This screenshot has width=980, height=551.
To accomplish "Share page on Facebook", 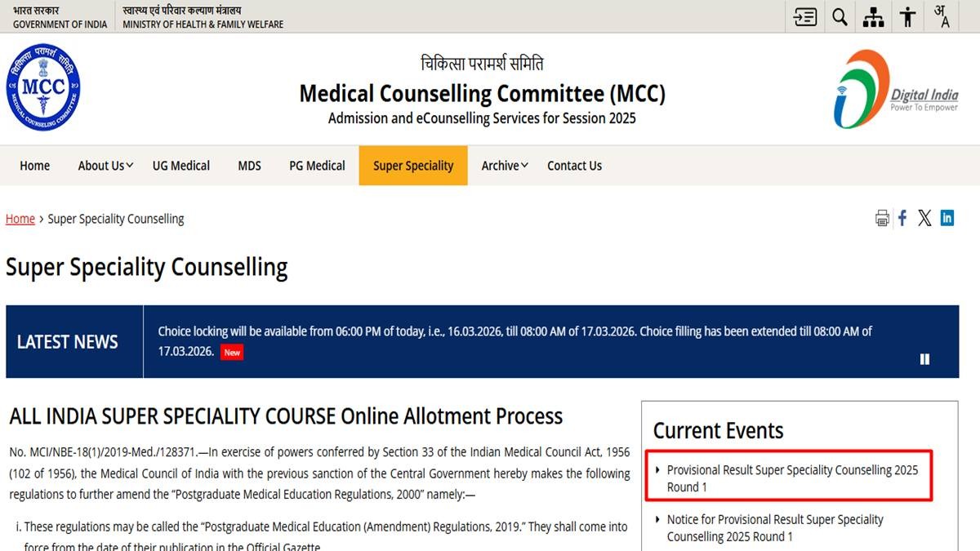I will tap(902, 218).
